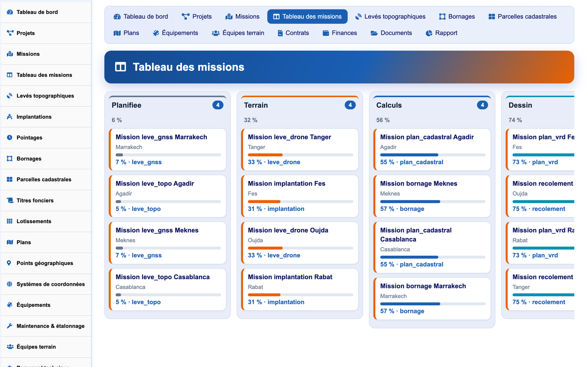Open Équipements in the top nav
The height and width of the screenshot is (367, 588).
[175, 33]
